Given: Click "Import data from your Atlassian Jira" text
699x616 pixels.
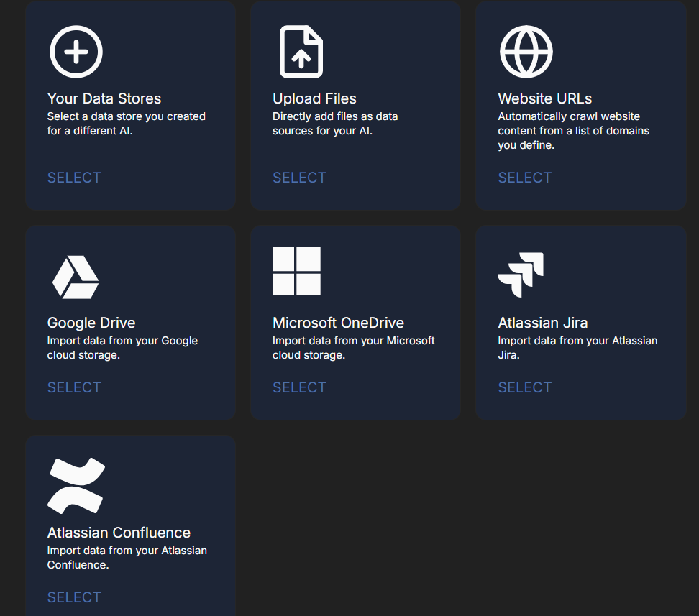Looking at the screenshot, I should [x=577, y=348].
